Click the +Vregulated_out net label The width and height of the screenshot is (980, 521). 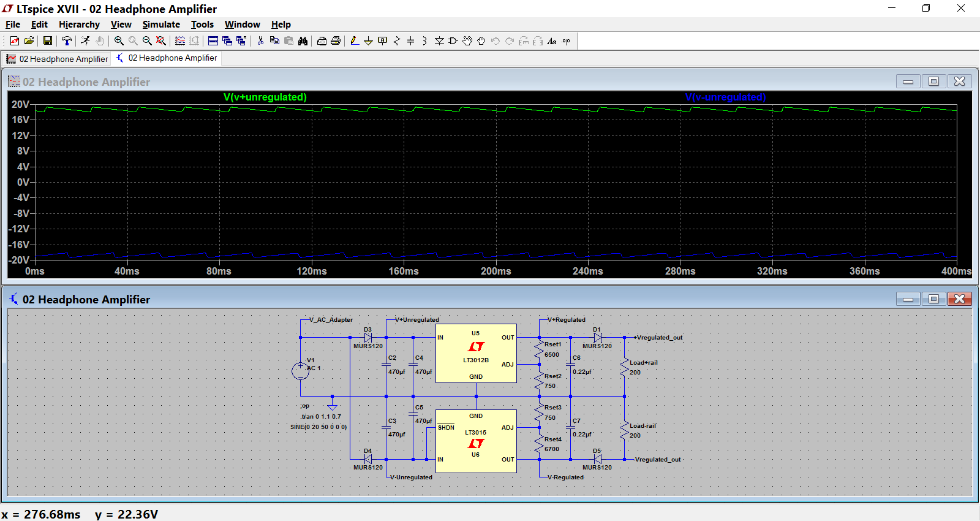coord(658,338)
